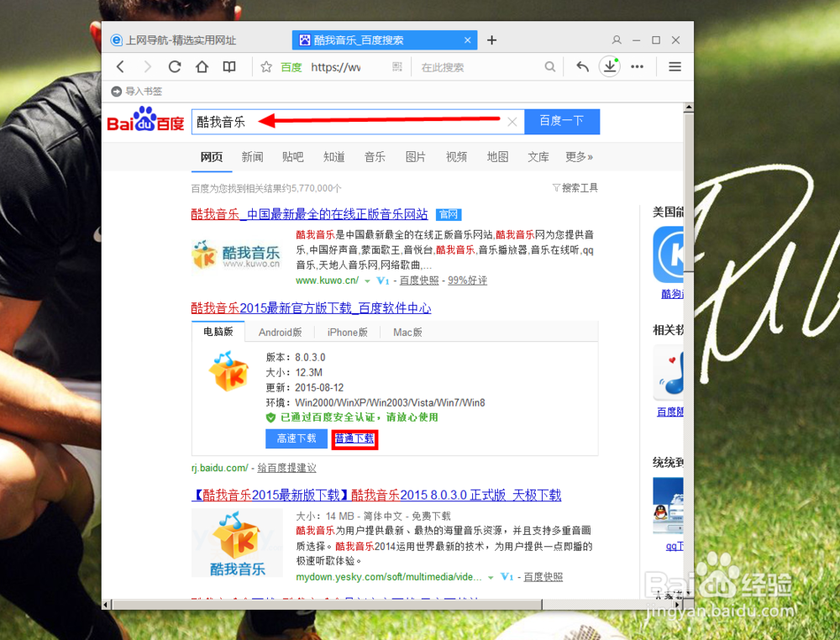Click the undo arrow icon in the toolbar
The height and width of the screenshot is (640, 840).
tap(582, 67)
